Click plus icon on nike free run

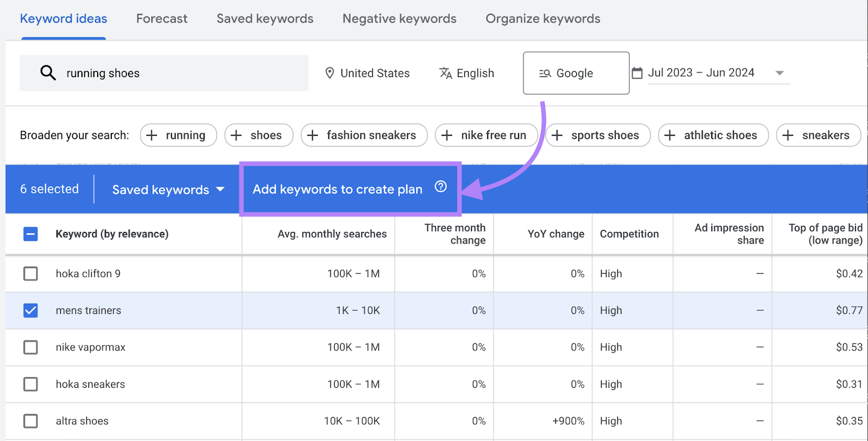tap(447, 135)
